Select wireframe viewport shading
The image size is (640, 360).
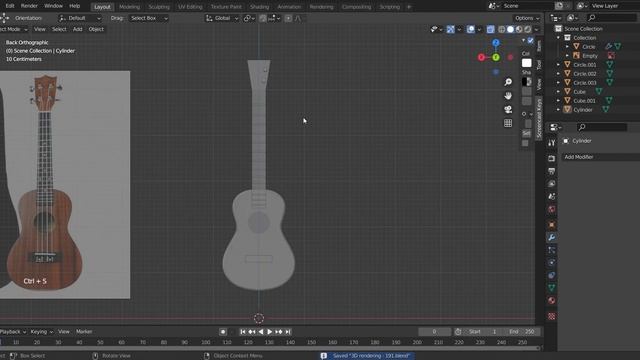[502, 29]
